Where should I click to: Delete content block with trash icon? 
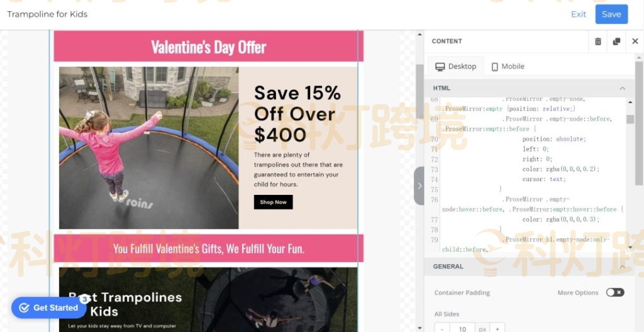598,41
